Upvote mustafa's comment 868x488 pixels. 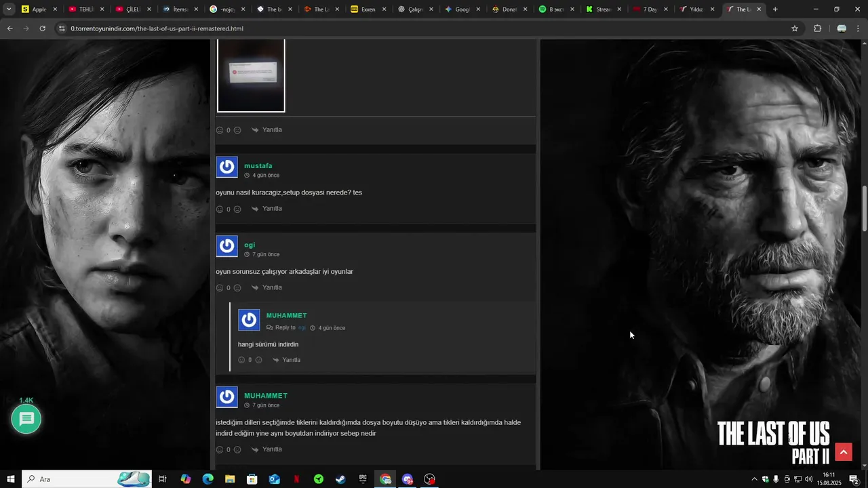tap(220, 209)
